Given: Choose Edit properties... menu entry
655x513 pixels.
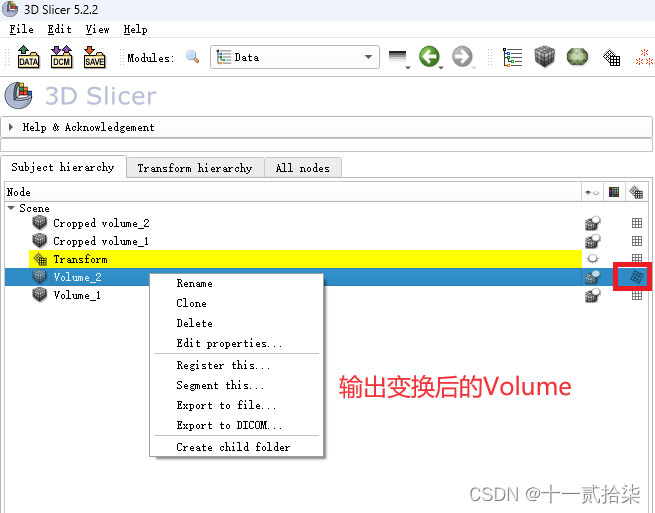Looking at the screenshot, I should tap(236, 343).
